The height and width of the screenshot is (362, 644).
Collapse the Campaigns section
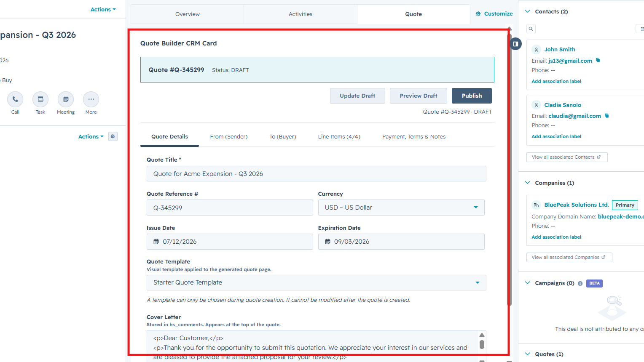[x=527, y=283]
